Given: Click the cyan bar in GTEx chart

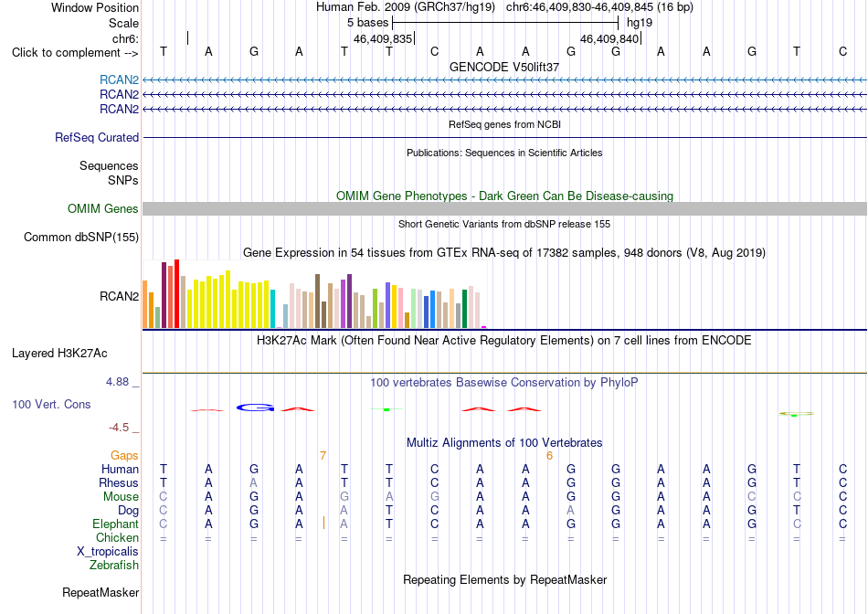Looking at the screenshot, I should click(x=272, y=309).
